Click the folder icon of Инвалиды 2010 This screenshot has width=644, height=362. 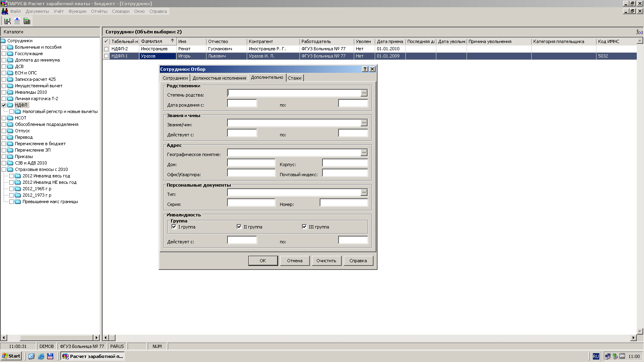[10, 92]
